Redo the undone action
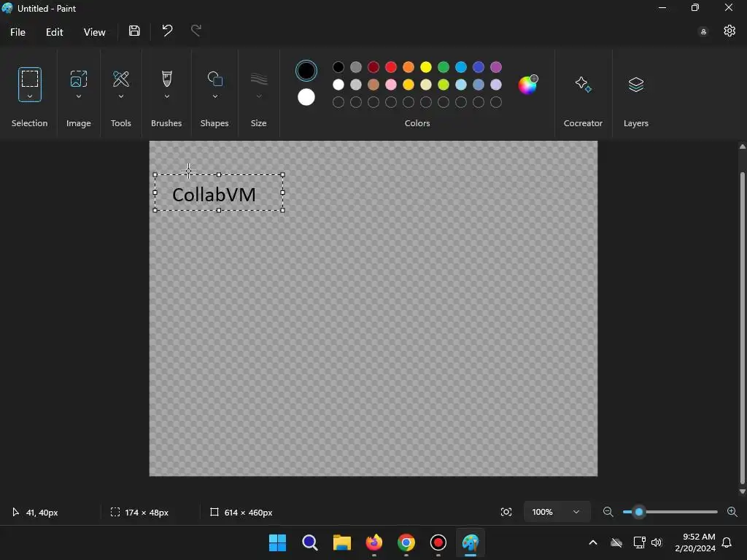This screenshot has width=747, height=560. [196, 31]
